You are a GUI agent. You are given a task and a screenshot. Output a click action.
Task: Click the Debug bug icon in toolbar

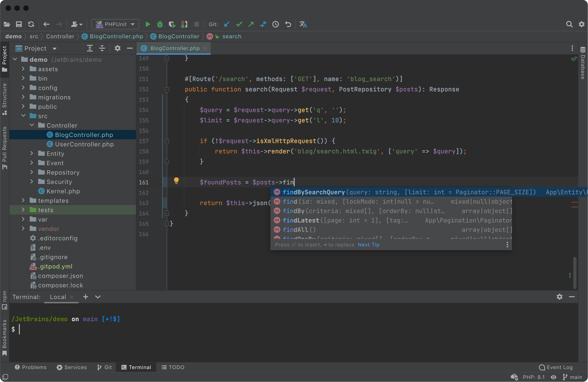tap(160, 24)
